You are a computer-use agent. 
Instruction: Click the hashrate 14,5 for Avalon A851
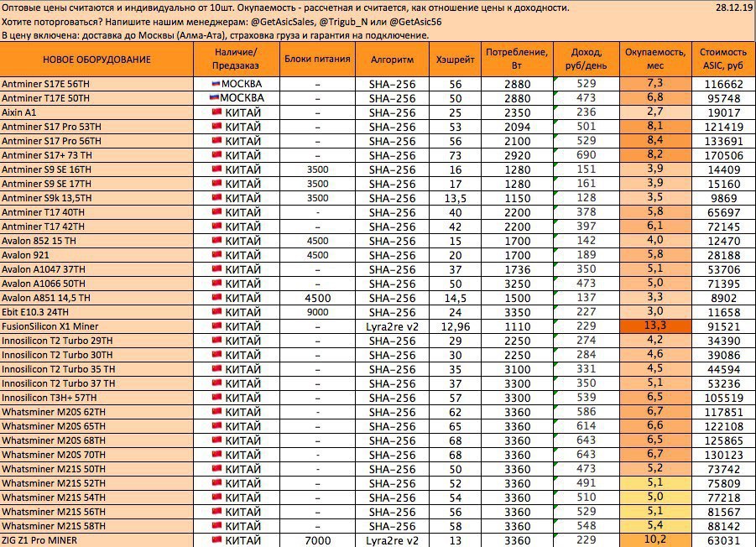tap(455, 298)
